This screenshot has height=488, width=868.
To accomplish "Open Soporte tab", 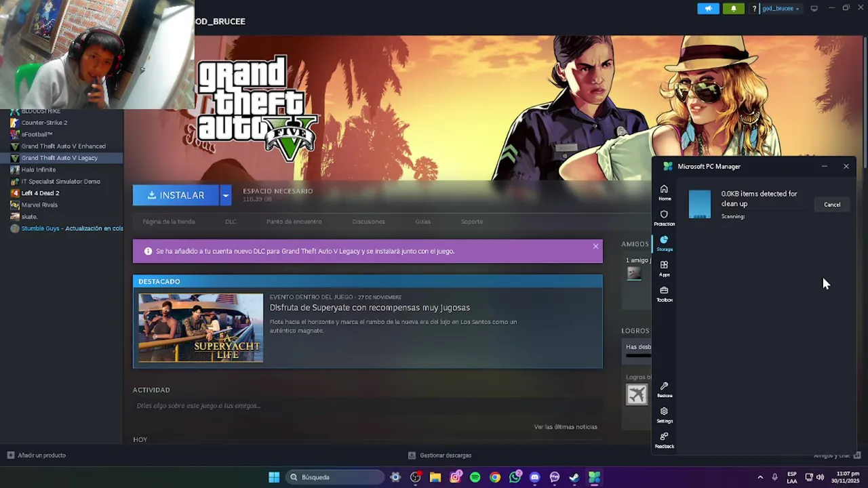I will coord(472,222).
